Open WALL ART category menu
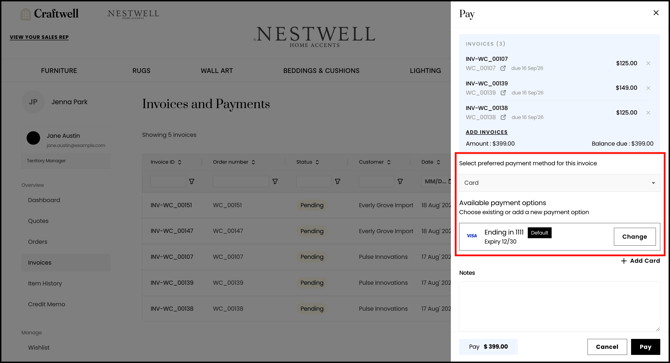 click(x=217, y=70)
